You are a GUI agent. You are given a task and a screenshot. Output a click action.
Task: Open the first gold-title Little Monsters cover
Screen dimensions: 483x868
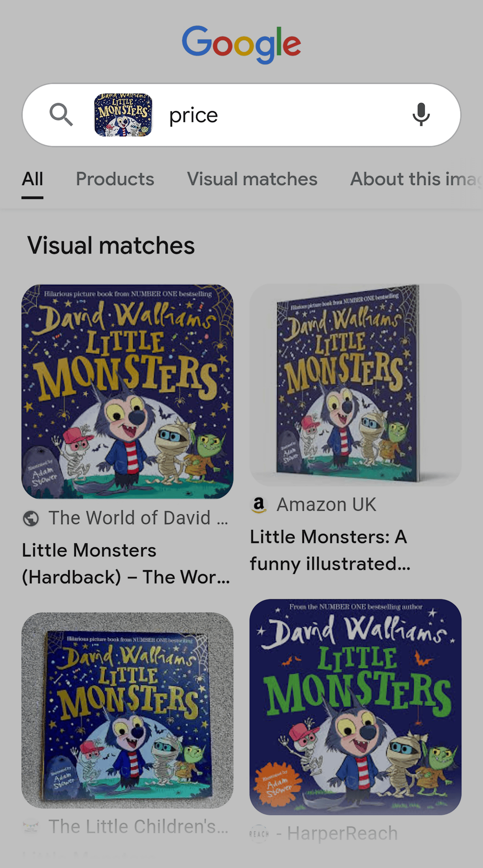[x=128, y=391]
